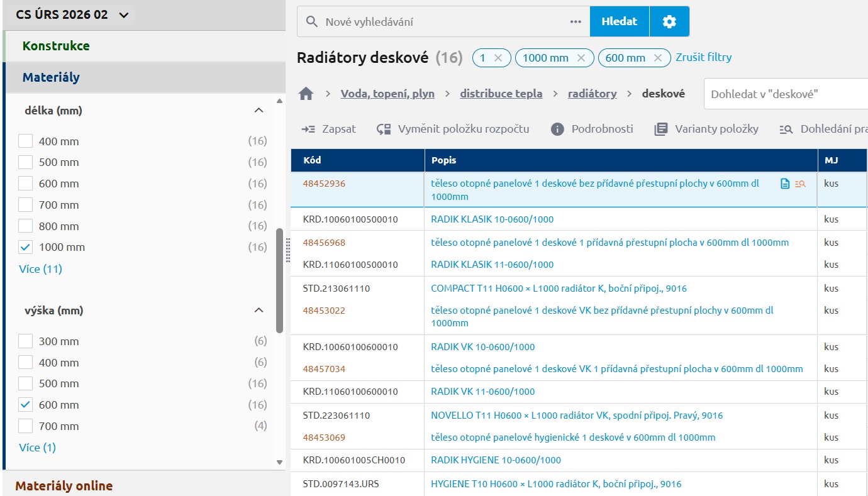Viewport: 868px width, 496px height.
Task: Click the Zapsat arrow icon
Action: 308,129
